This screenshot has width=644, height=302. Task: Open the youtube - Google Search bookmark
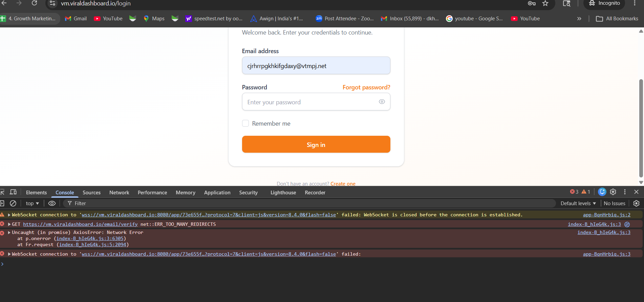[474, 19]
